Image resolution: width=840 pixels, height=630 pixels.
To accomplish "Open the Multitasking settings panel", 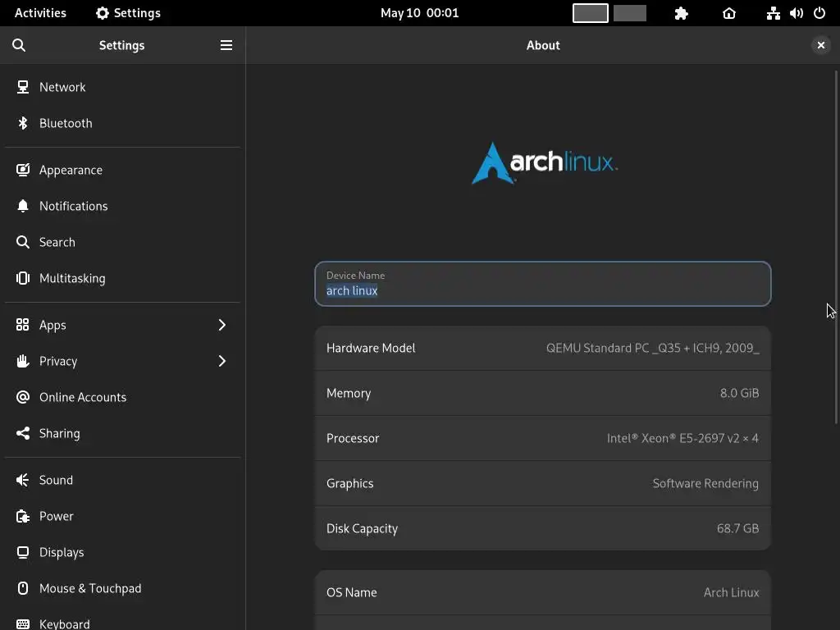I will pyautogui.click(x=123, y=278).
